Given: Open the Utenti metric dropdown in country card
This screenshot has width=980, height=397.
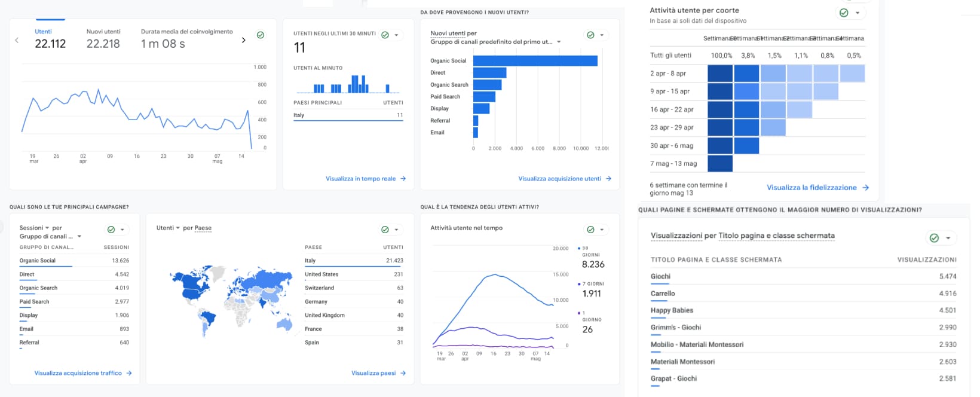Looking at the screenshot, I should coord(168,228).
